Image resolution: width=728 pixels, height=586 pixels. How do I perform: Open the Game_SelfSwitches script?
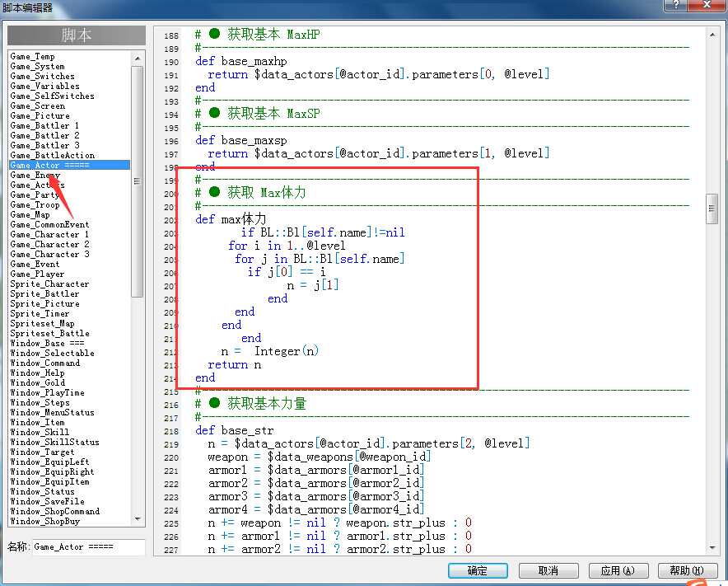point(53,96)
